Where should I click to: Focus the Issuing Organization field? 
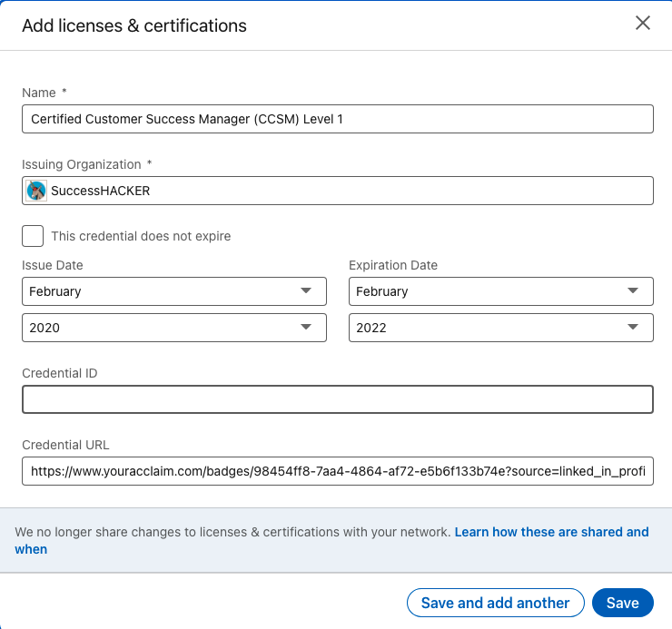pyautogui.click(x=338, y=191)
